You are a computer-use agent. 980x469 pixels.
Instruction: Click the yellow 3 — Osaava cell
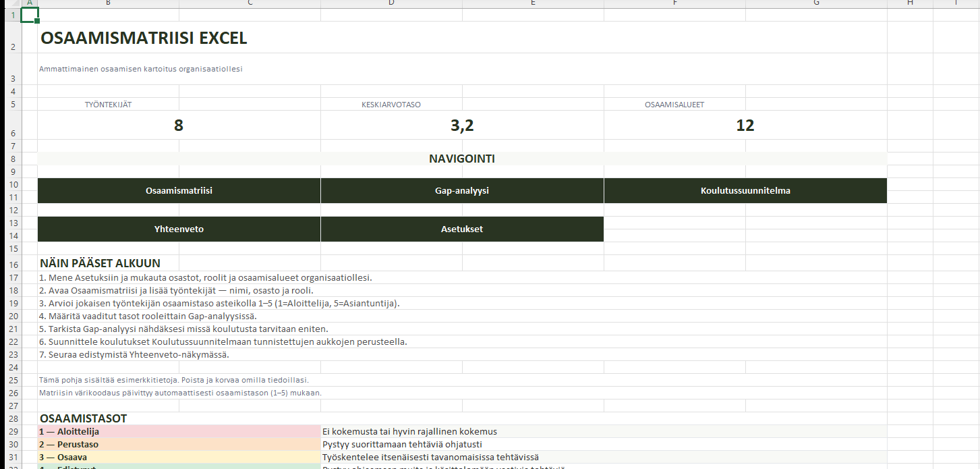click(x=179, y=458)
